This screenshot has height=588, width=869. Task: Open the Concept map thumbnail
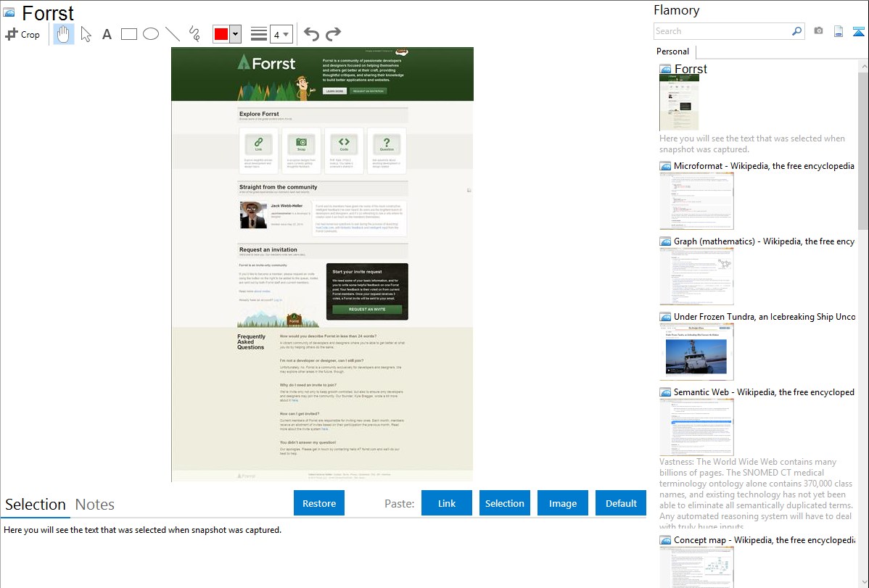coord(696,567)
